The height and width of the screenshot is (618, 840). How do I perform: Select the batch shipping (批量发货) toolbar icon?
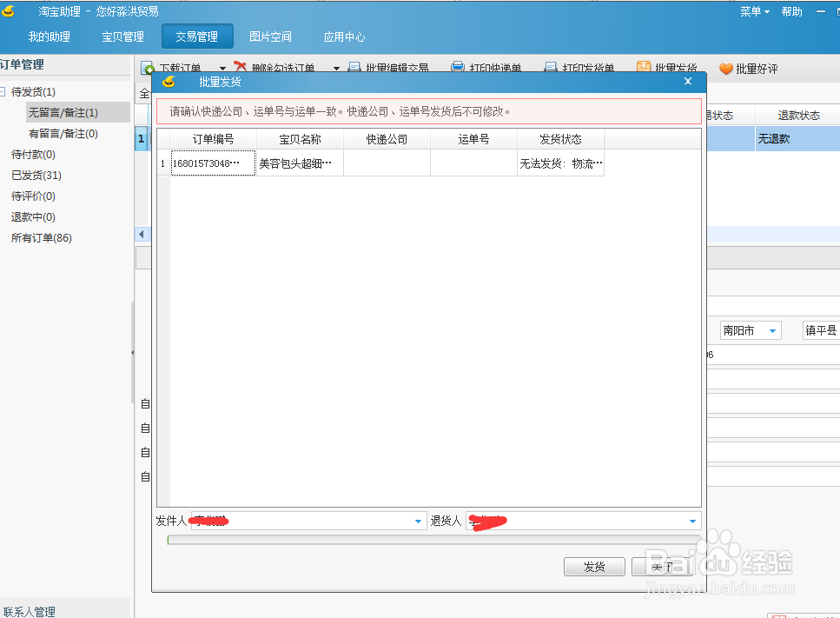(643, 67)
